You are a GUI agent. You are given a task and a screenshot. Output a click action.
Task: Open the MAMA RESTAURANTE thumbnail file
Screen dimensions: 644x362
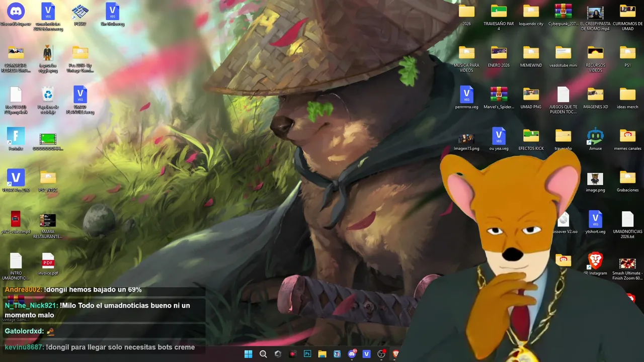[48, 225]
